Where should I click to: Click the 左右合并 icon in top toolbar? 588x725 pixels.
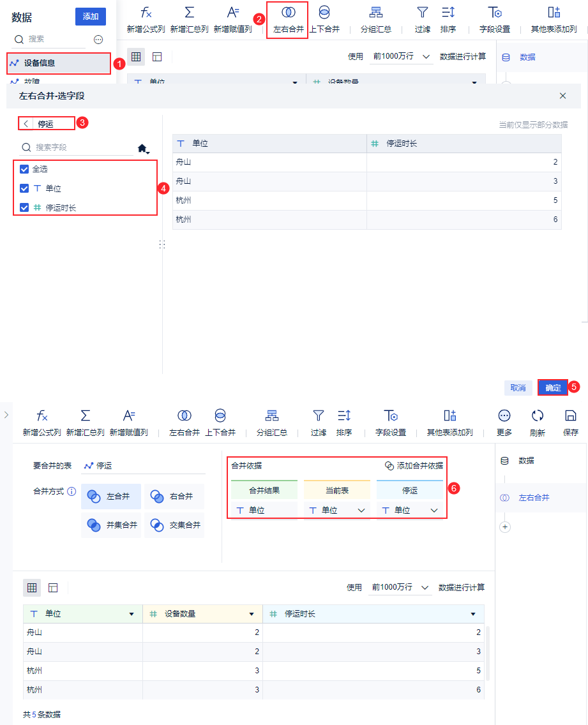(x=288, y=13)
